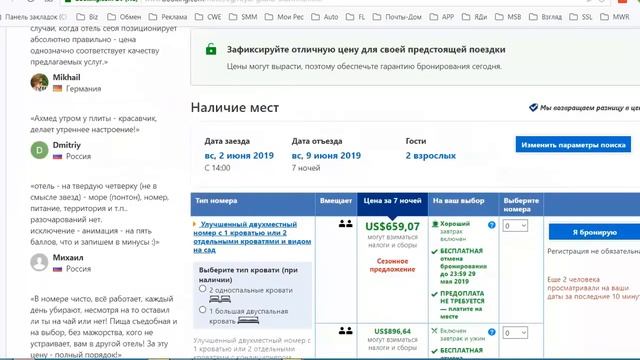Image resolution: width=640 pixels, height=360 pixels.
Task: Click Хороший завтрак включен text
Action: [x=455, y=231]
